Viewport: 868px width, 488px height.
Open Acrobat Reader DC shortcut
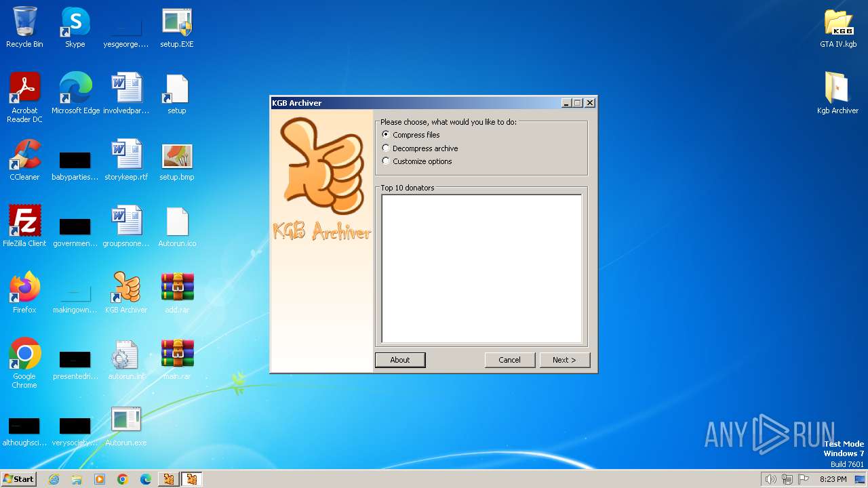click(24, 98)
